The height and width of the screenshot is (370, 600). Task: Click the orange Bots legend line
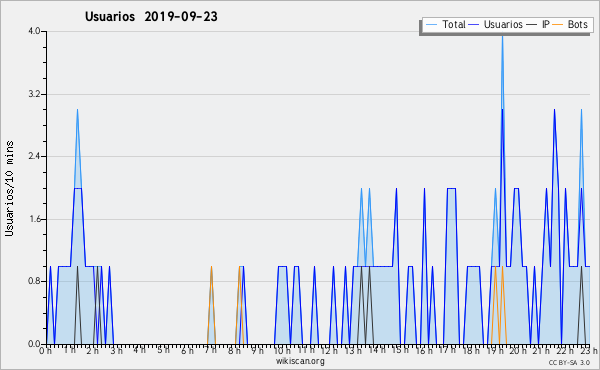(x=558, y=25)
